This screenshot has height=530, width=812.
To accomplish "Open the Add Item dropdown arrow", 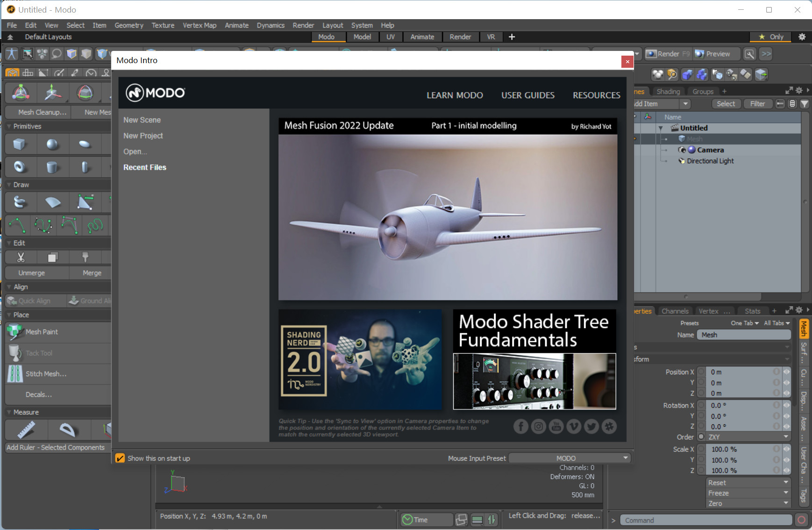I will coord(685,104).
